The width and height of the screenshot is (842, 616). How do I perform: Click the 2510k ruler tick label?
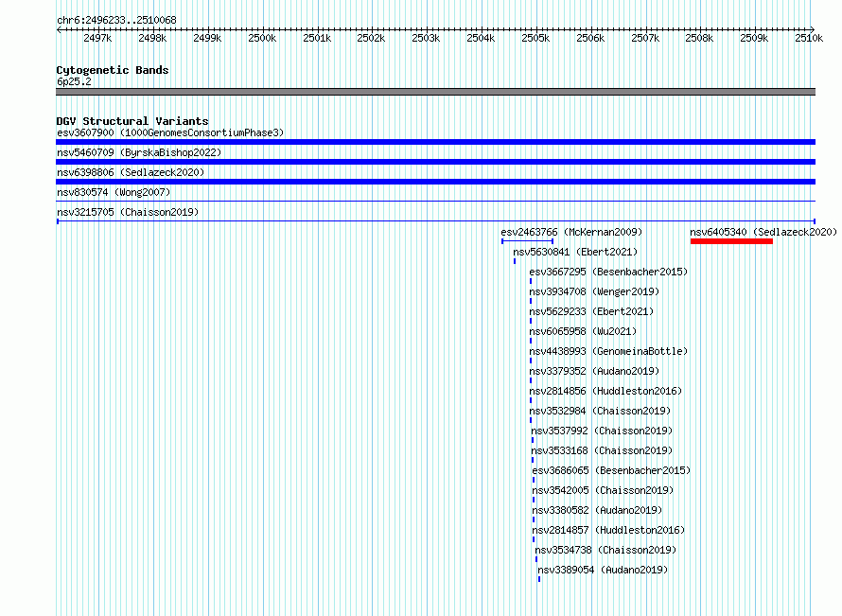[809, 38]
